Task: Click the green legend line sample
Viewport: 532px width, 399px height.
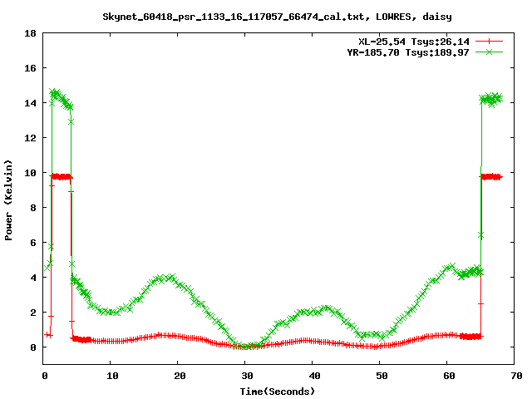Action: click(489, 52)
